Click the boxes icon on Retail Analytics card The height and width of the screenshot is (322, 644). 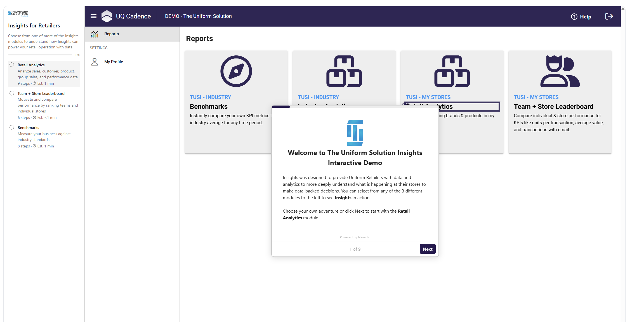tap(452, 71)
